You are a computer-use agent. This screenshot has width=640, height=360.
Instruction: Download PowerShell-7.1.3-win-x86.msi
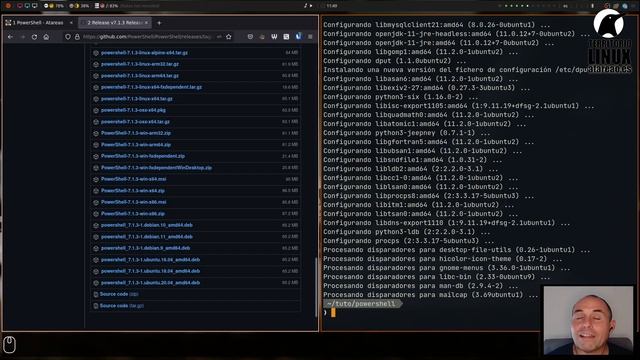point(133,202)
